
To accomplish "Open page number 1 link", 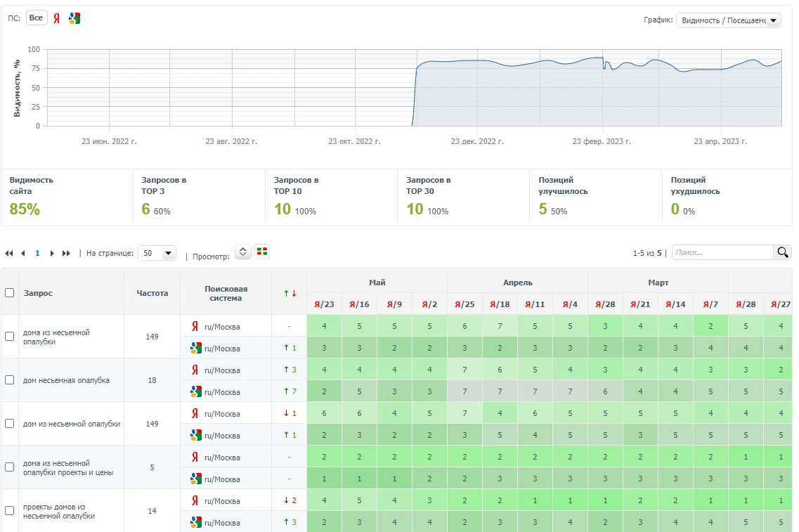I will (x=37, y=253).
